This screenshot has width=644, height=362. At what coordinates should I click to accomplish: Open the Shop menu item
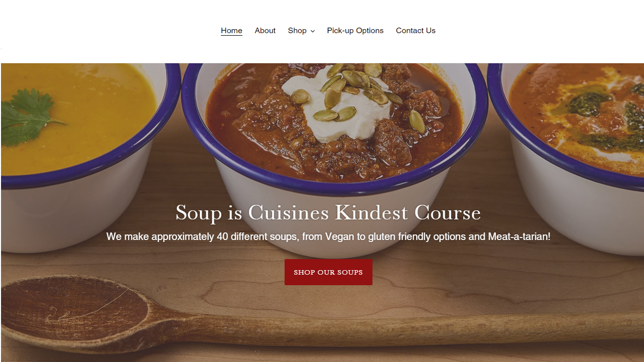tap(297, 31)
